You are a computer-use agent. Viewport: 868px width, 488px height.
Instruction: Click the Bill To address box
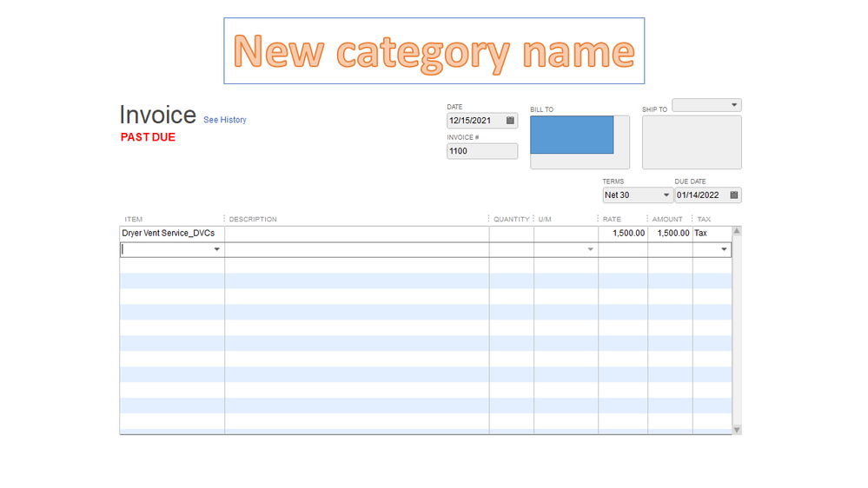580,142
